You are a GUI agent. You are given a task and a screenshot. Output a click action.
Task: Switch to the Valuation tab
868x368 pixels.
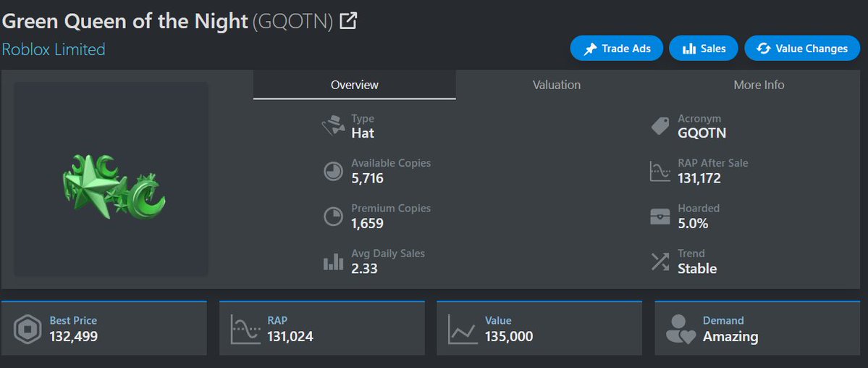[556, 85]
